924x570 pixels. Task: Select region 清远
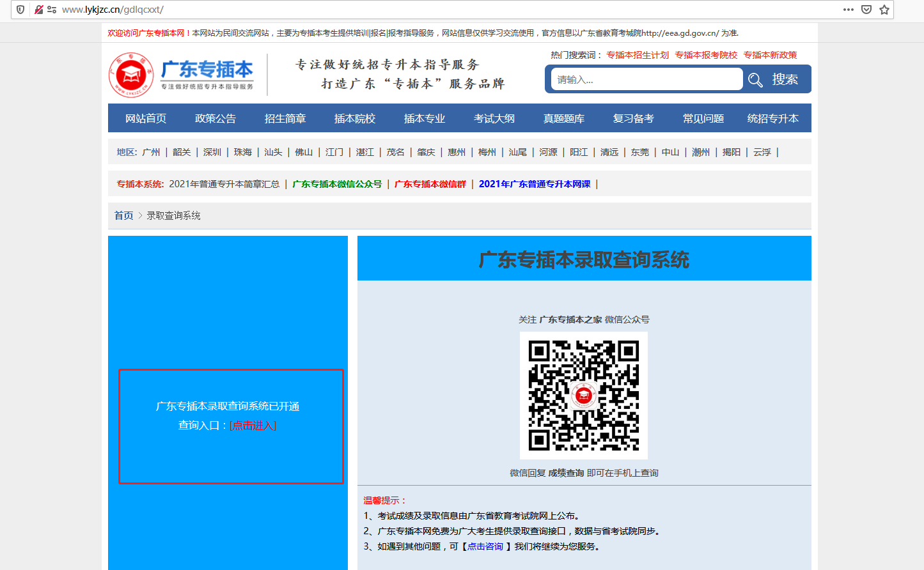(x=609, y=152)
